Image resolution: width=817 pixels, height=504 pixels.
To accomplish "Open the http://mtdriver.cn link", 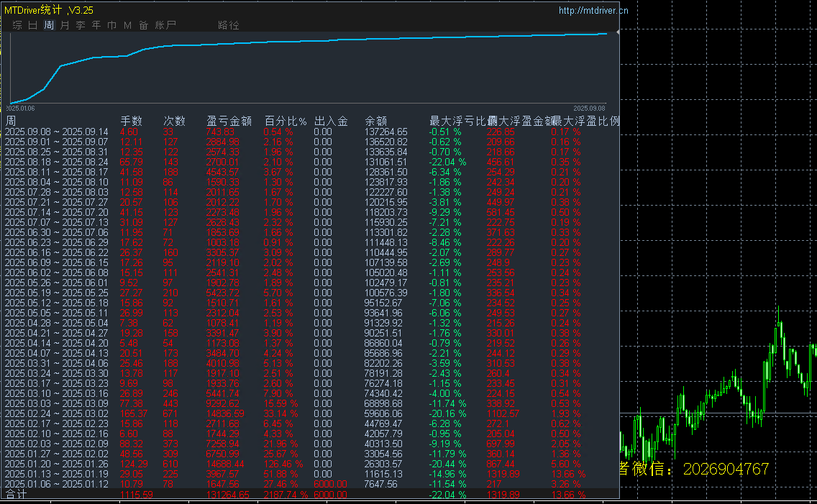I will tap(593, 10).
